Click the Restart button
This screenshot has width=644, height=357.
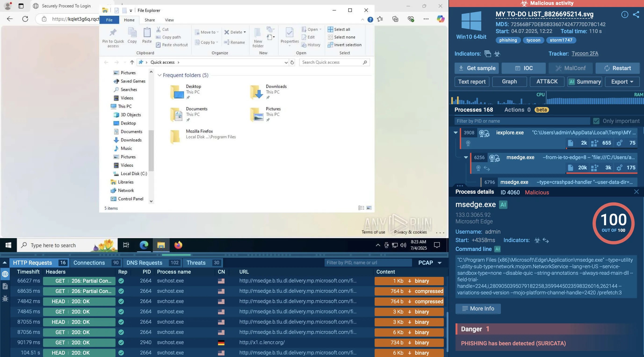tap(618, 68)
